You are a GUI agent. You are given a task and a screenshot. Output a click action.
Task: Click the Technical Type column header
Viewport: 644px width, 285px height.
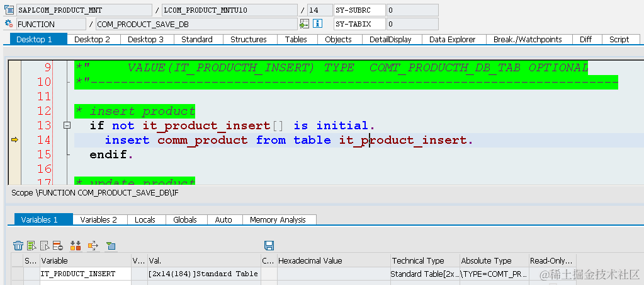[425, 261]
